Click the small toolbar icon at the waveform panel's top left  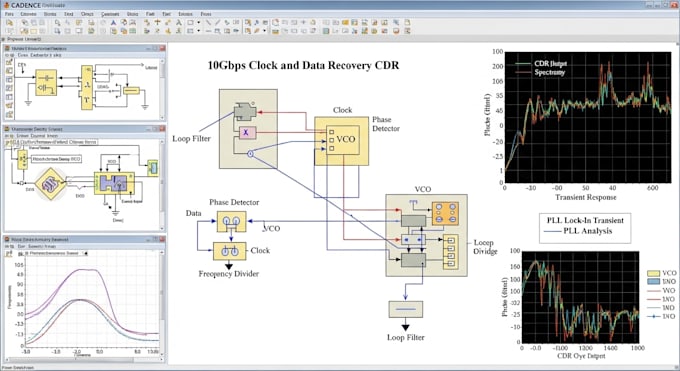click(9, 253)
